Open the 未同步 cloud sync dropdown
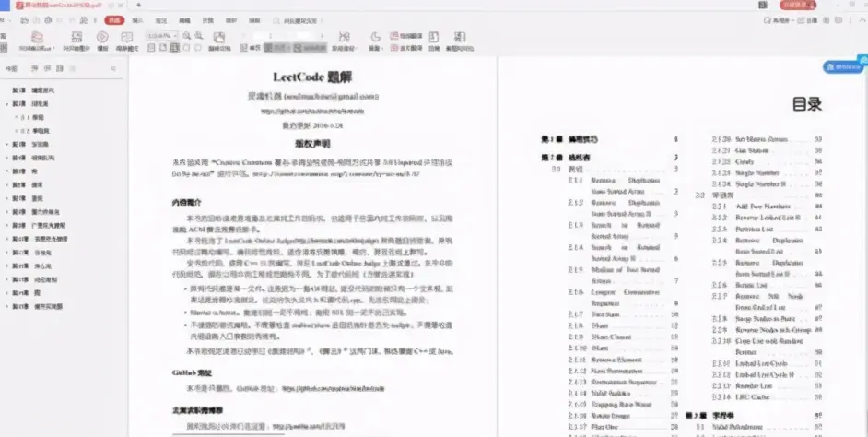This screenshot has height=437, width=868. point(779,20)
